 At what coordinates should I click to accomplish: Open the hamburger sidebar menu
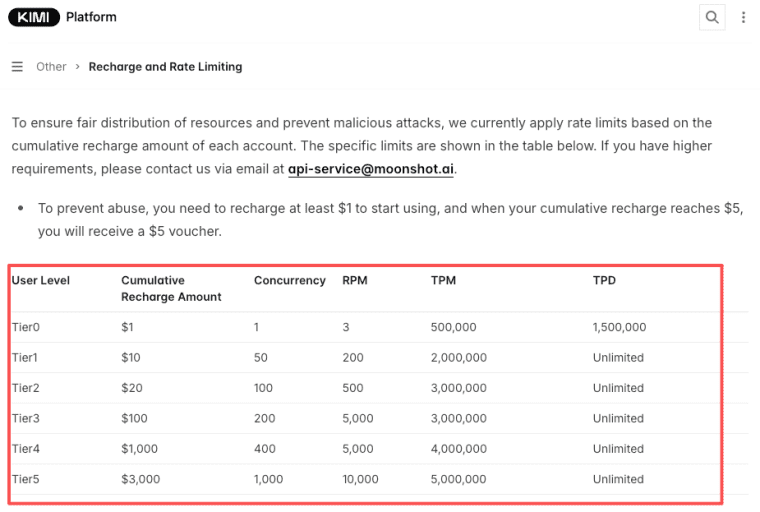17,66
